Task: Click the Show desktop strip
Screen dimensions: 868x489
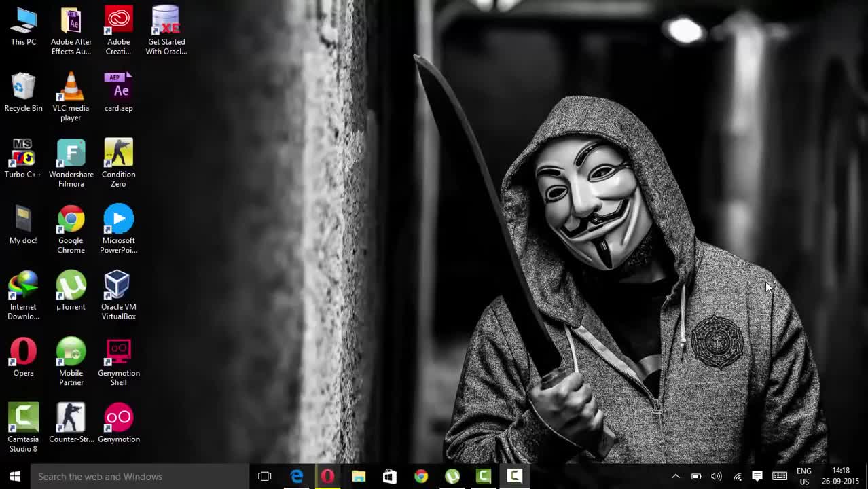Action: click(866, 476)
